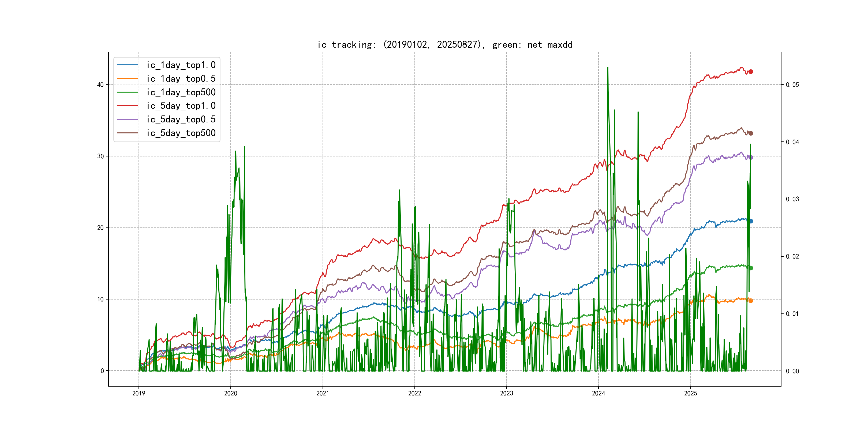Click the purple legend line swatch
The height and width of the screenshot is (434, 868).
[x=128, y=119]
